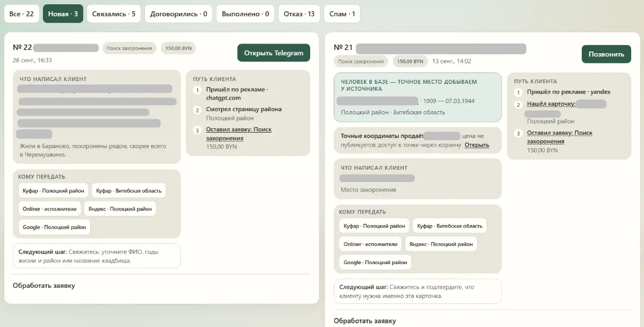Open "Оставил заявку: Поиск захоронения" link in request 21

tap(560, 137)
